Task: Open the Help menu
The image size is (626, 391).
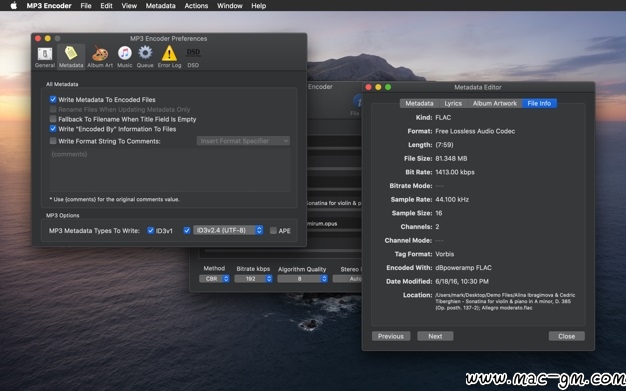Action: click(259, 6)
